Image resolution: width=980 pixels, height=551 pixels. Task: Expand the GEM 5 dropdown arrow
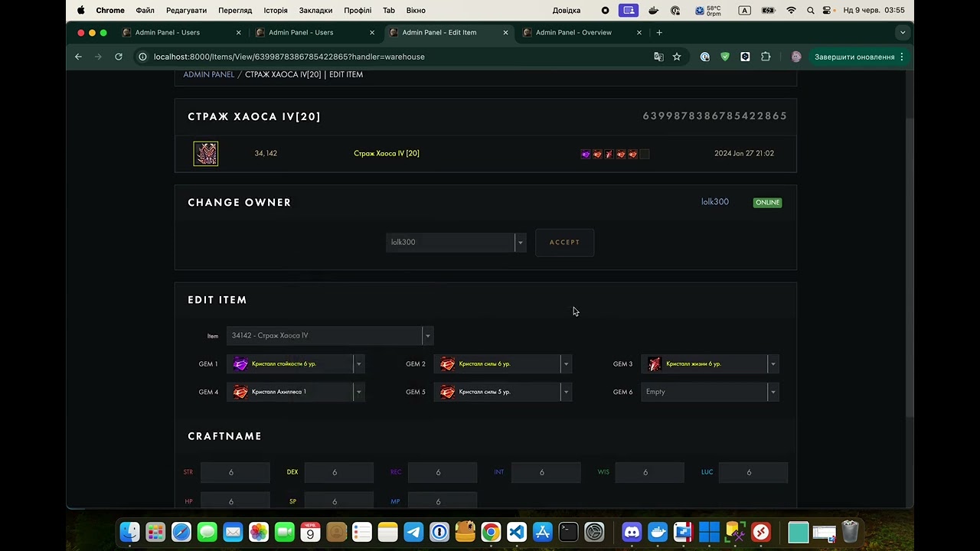pos(566,392)
